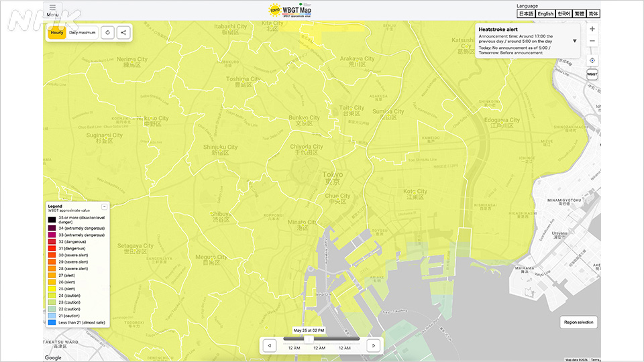Click the Minato City map label
This screenshot has width=644, height=362.
[x=303, y=225]
